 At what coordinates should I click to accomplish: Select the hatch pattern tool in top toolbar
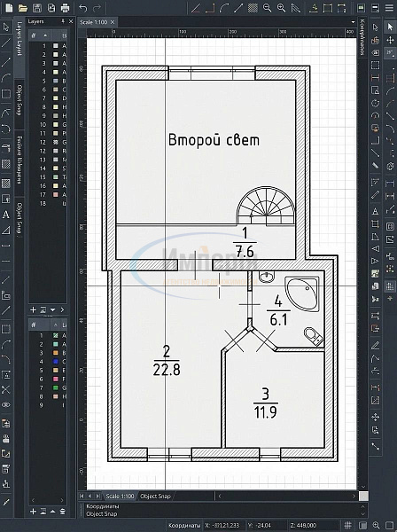pyautogui.click(x=253, y=8)
